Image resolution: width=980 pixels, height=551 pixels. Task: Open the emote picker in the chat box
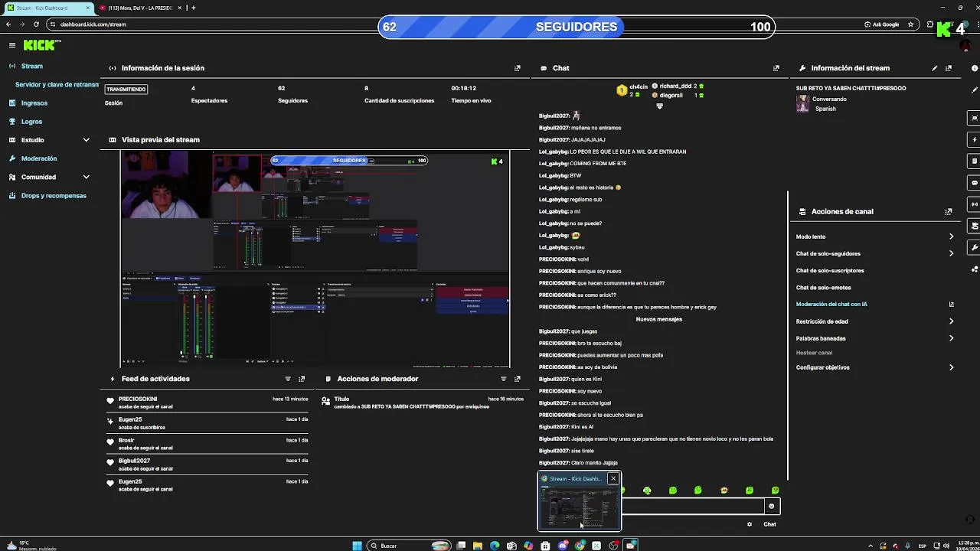[771, 506]
